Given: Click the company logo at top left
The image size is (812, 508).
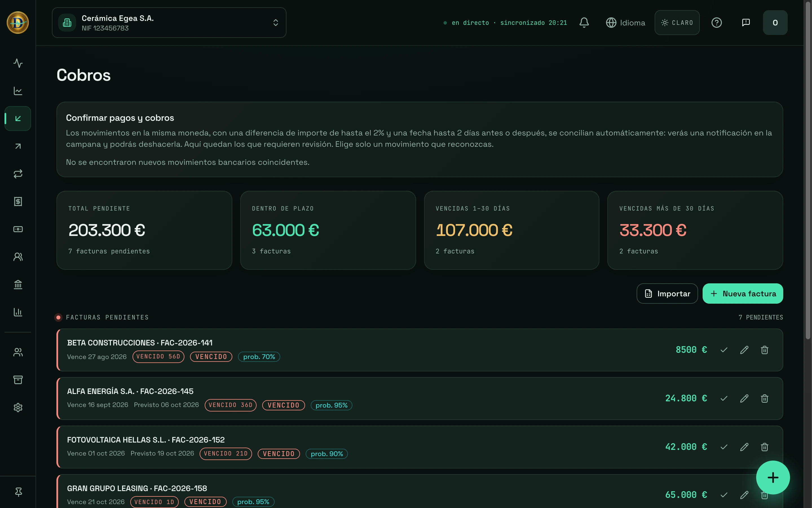Looking at the screenshot, I should tap(18, 23).
